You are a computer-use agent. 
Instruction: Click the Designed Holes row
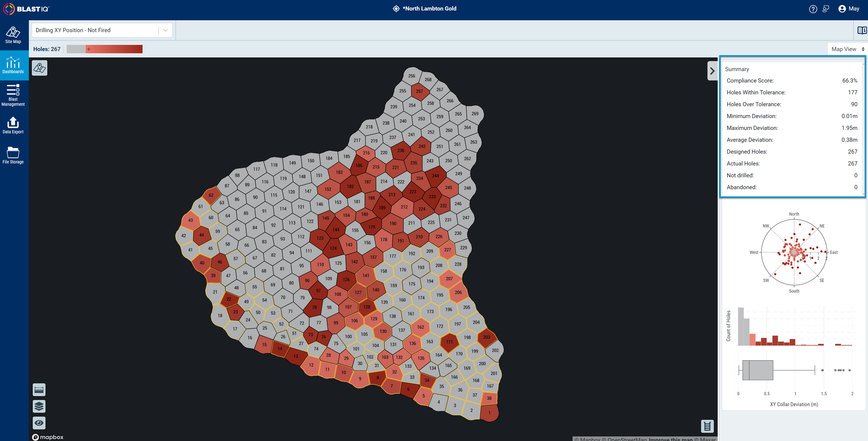pyautogui.click(x=792, y=152)
